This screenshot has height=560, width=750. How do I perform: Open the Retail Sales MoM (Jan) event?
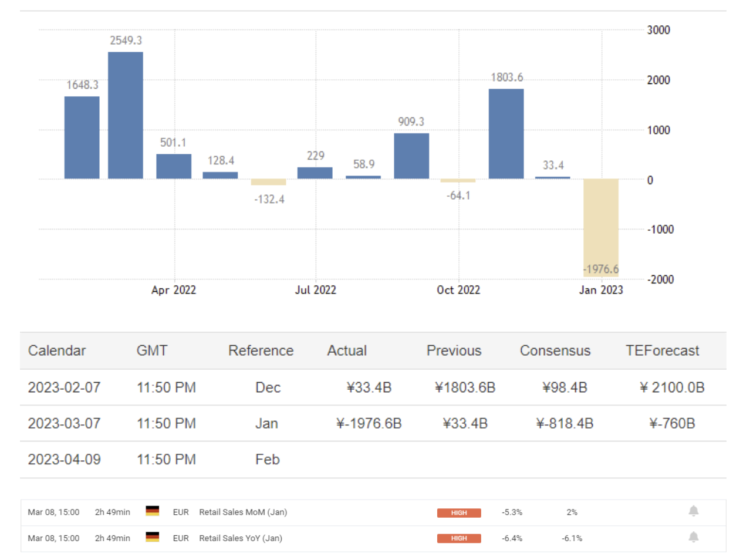[x=243, y=512]
